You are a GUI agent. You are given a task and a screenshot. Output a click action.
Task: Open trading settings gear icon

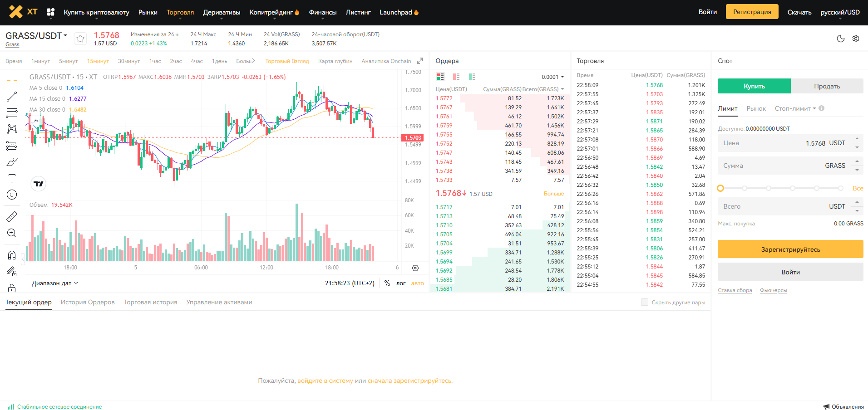(x=856, y=39)
